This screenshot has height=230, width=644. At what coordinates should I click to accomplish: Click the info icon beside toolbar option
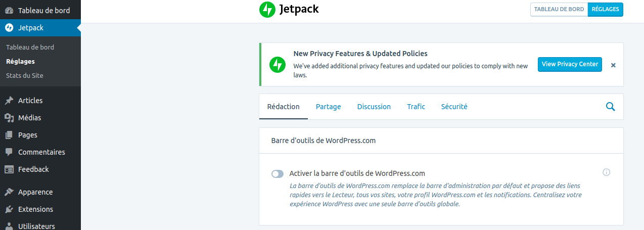(x=607, y=172)
